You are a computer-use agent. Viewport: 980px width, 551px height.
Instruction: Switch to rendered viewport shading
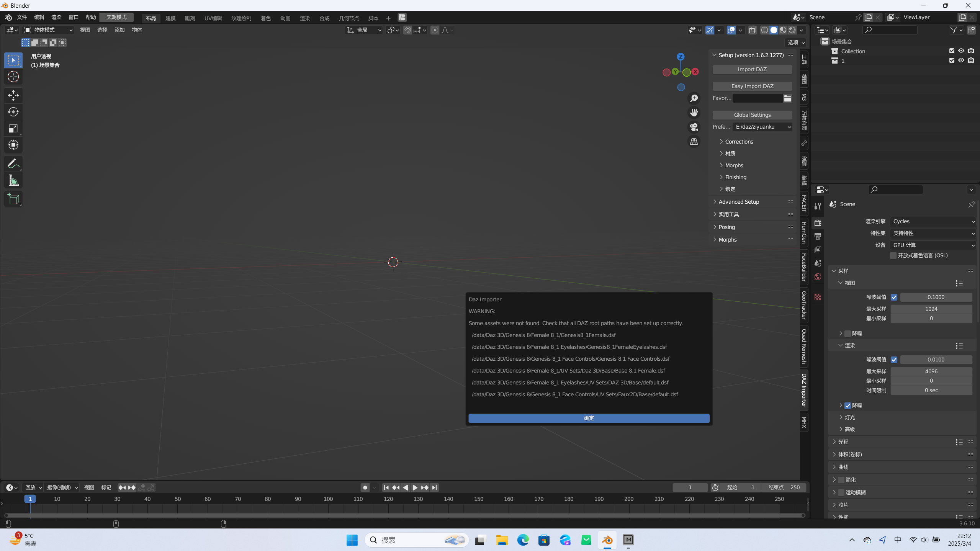pyautogui.click(x=792, y=30)
